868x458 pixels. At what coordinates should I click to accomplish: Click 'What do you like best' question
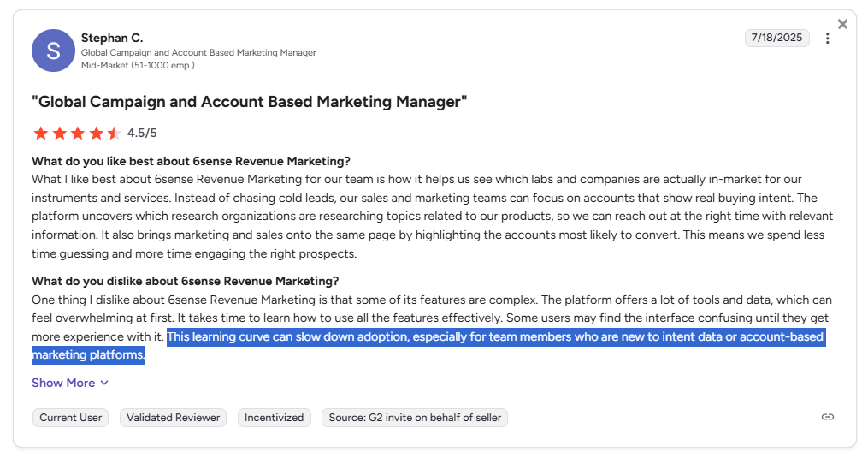pos(191,161)
